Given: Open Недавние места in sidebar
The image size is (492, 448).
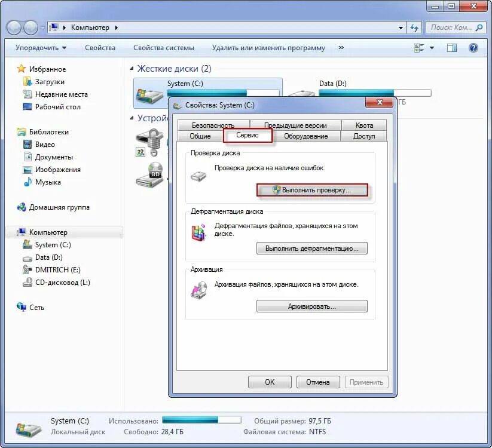Looking at the screenshot, I should (x=55, y=94).
